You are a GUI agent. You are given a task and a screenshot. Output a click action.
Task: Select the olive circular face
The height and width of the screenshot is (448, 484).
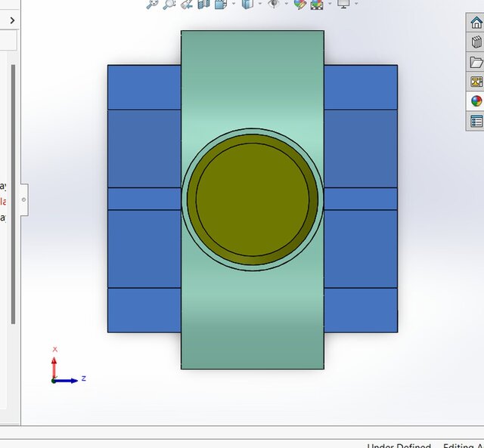pyautogui.click(x=253, y=199)
